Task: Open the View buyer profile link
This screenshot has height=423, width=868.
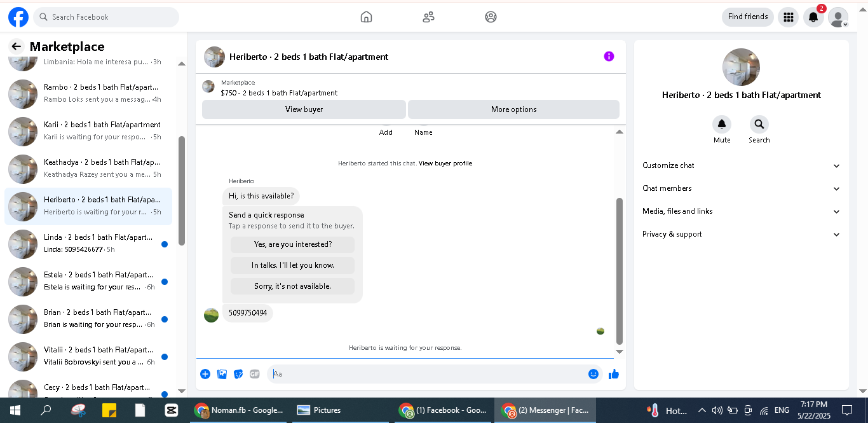Action: (445, 163)
